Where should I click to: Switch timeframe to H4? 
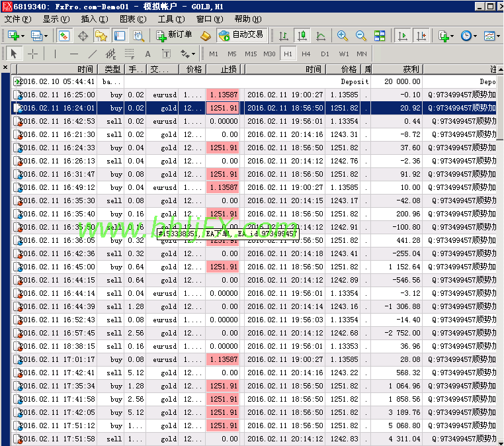click(x=306, y=54)
